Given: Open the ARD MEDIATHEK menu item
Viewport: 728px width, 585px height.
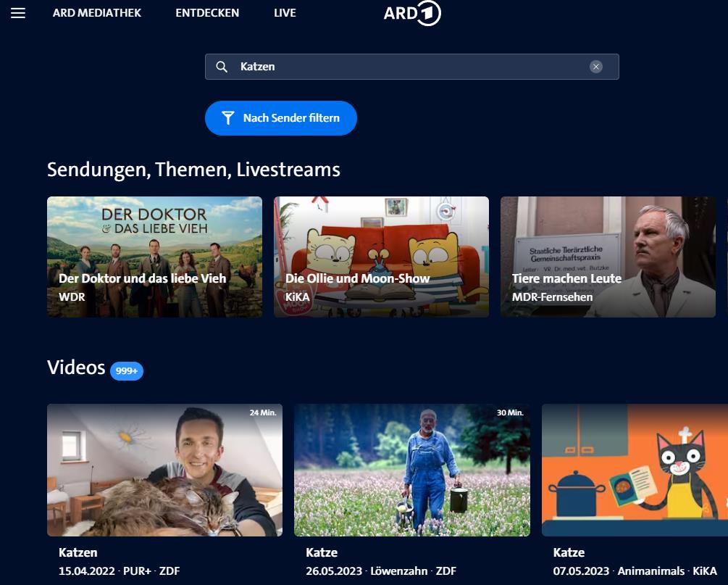Looking at the screenshot, I should tap(97, 13).
